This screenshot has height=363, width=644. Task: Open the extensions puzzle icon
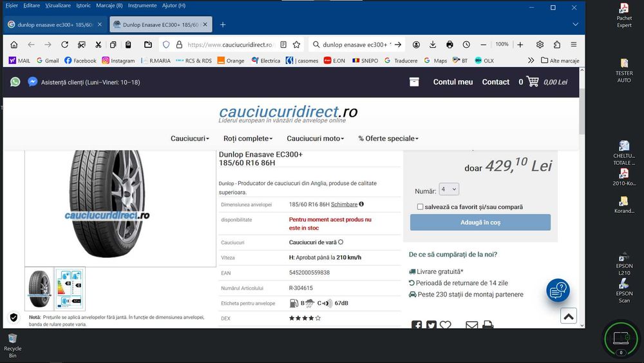point(556,44)
